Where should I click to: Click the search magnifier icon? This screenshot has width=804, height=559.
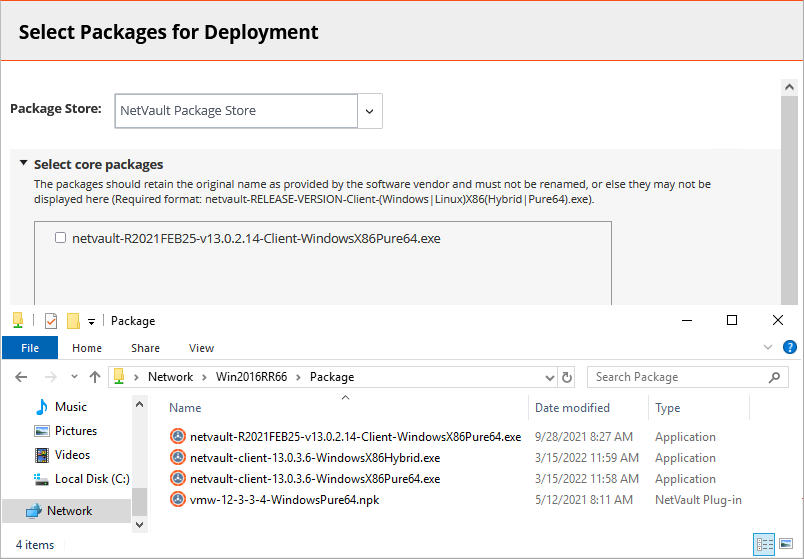pos(774,377)
